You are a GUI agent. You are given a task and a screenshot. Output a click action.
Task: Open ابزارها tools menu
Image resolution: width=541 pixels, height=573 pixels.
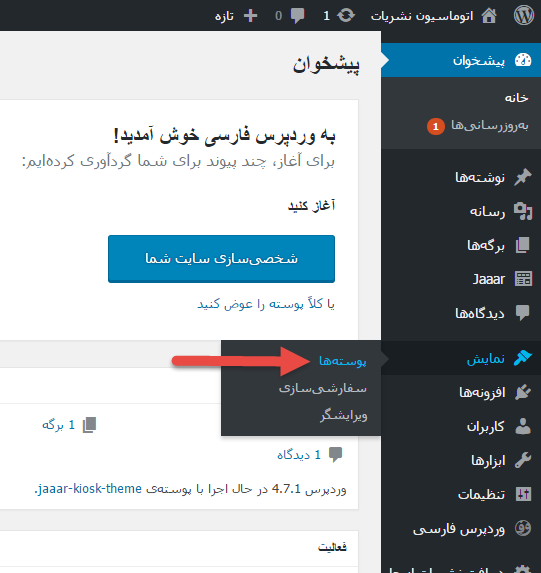point(488,460)
